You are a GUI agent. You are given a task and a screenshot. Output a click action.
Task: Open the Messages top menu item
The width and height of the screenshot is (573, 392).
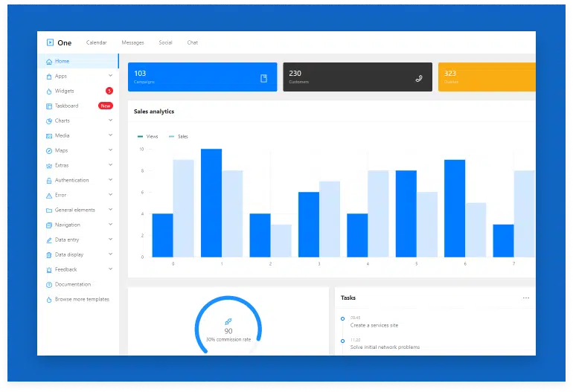[x=132, y=42]
